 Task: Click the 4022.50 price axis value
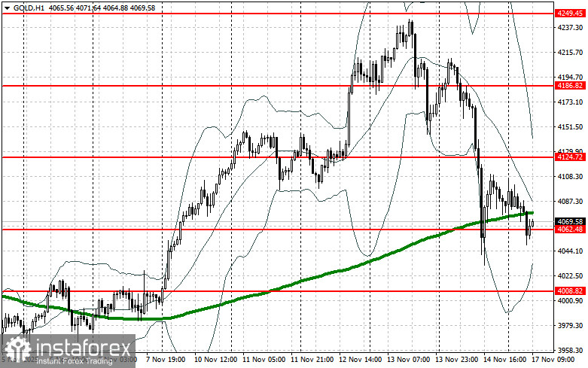(x=570, y=276)
